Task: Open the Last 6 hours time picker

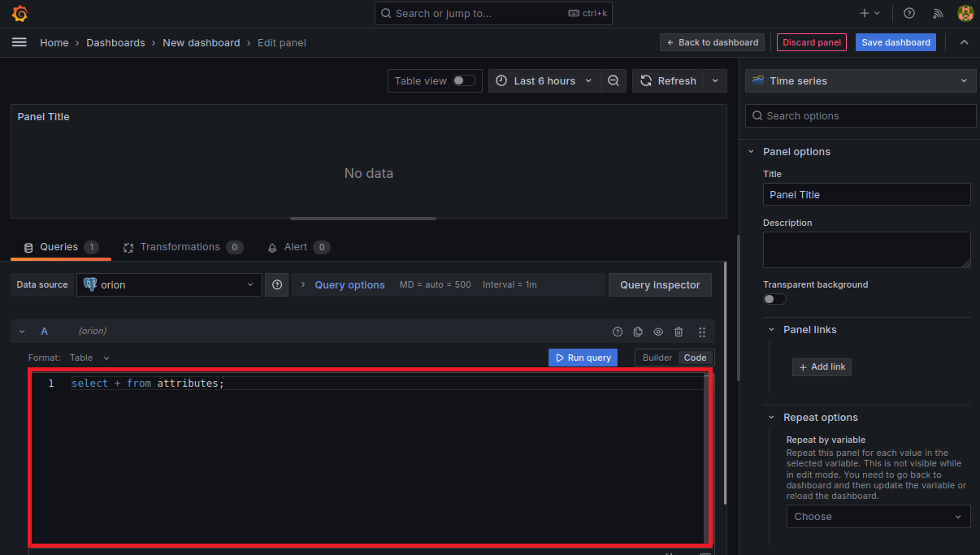Action: tap(544, 80)
